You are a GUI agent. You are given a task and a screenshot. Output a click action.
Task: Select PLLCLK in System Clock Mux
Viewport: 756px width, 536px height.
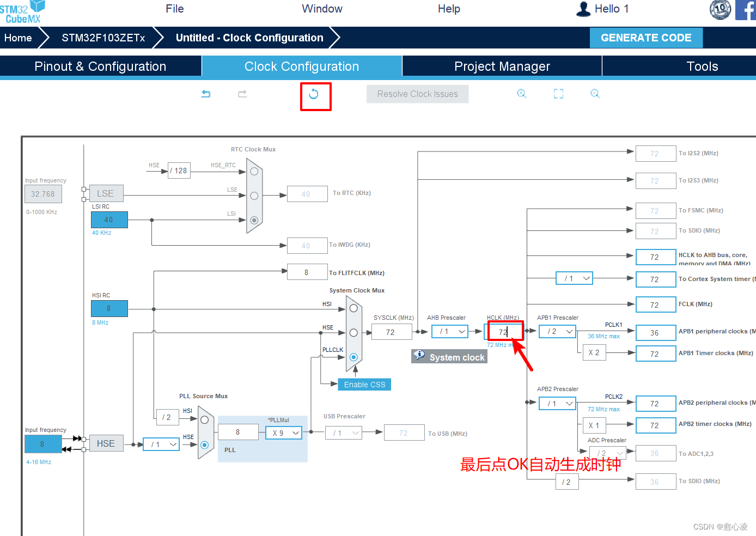coord(353,357)
